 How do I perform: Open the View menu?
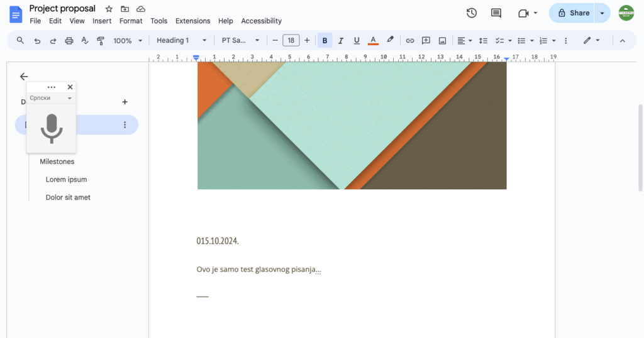coord(77,21)
